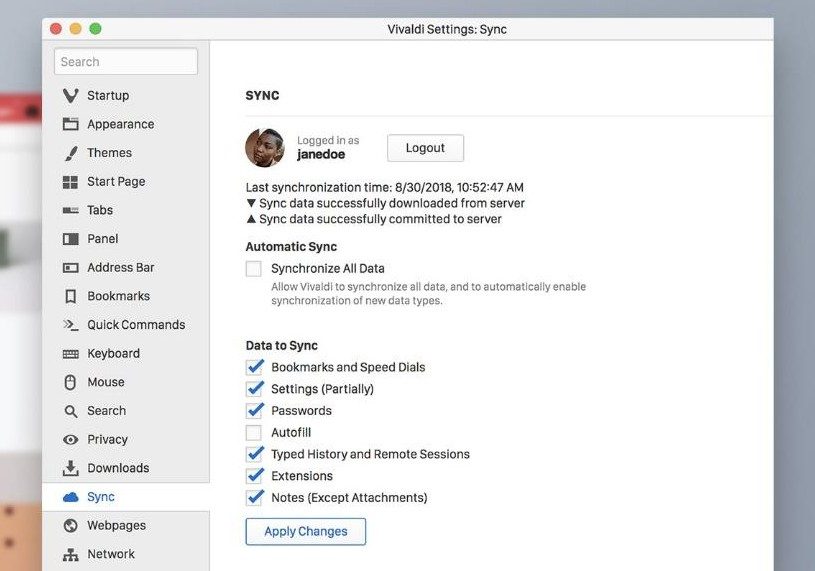Click 'Sync data successfully downloaded from server'
This screenshot has width=815, height=571.
click(392, 203)
